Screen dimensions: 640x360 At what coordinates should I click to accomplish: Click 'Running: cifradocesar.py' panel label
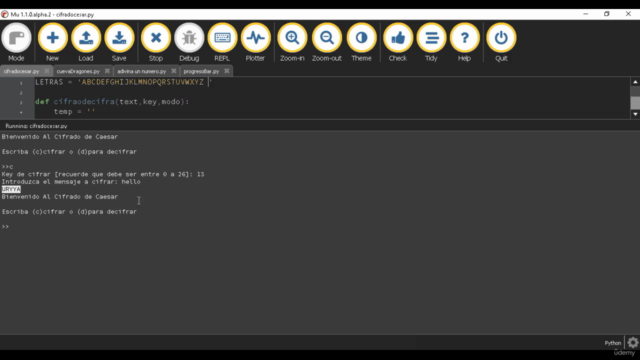coord(36,126)
